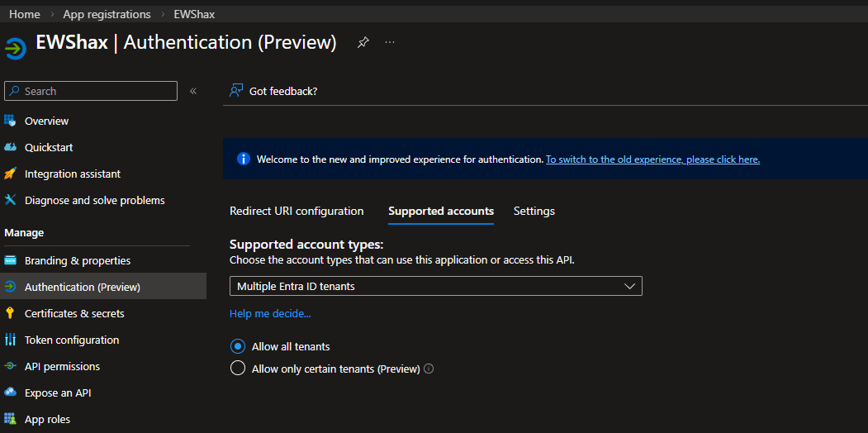Select Allow only certain tenants radio button
Screen dimensions: 868x433
[x=238, y=369]
